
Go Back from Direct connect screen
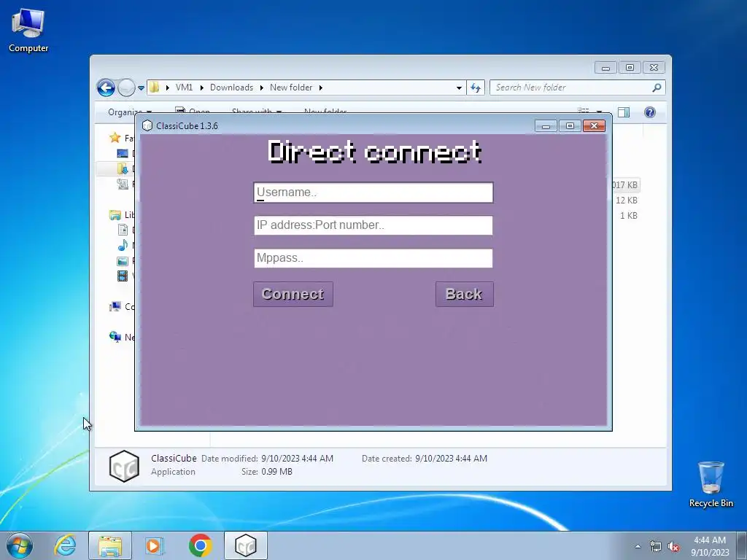464,295
